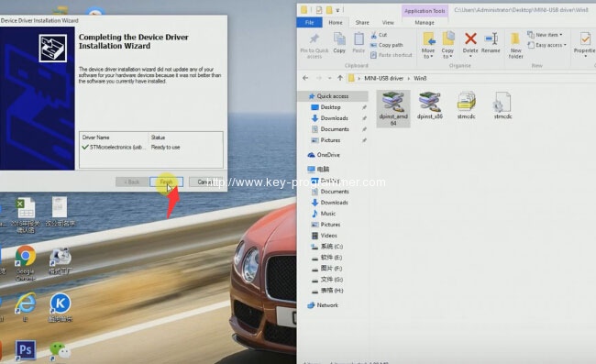Switch to the Share ribbon tab
The image size is (596, 364).
coord(362,22)
